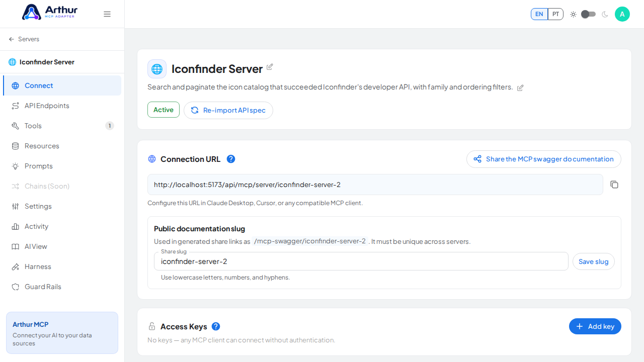Open the Tools sidebar section
The height and width of the screenshot is (362, 644).
click(62, 126)
